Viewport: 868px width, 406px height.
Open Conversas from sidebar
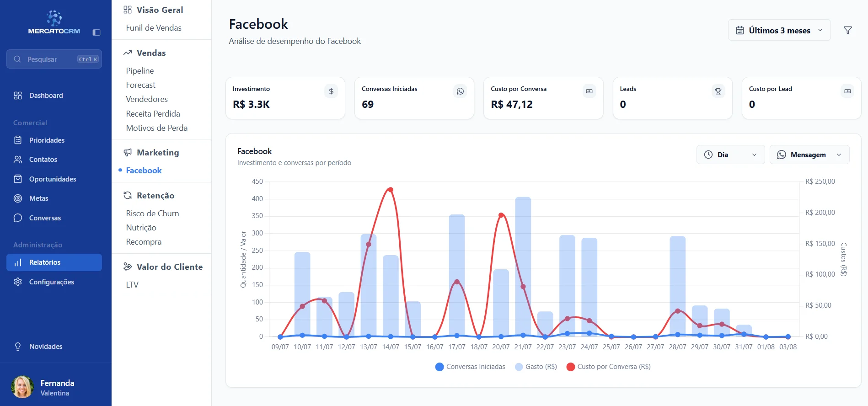point(54,218)
